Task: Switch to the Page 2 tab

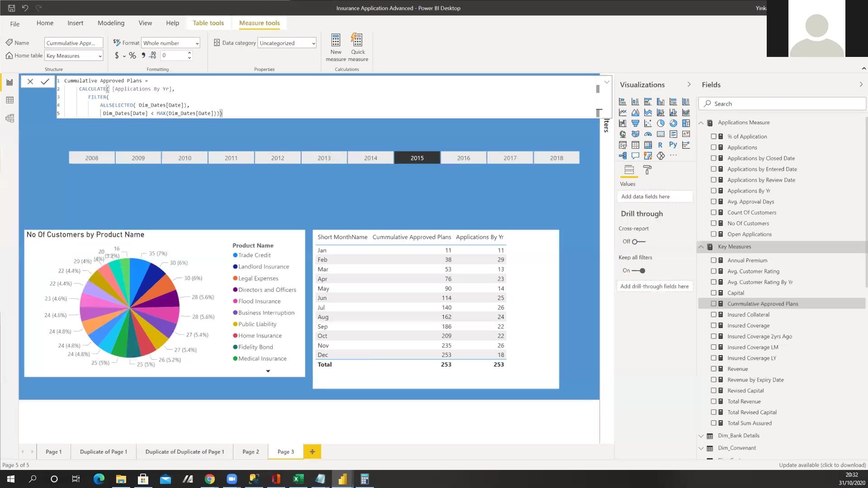Action: point(250,451)
